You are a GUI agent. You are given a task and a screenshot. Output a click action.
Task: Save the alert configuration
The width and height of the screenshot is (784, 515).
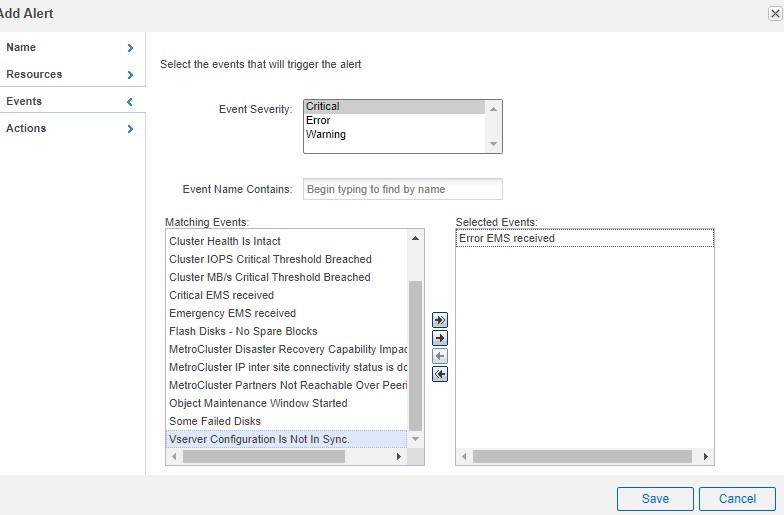[x=655, y=498]
